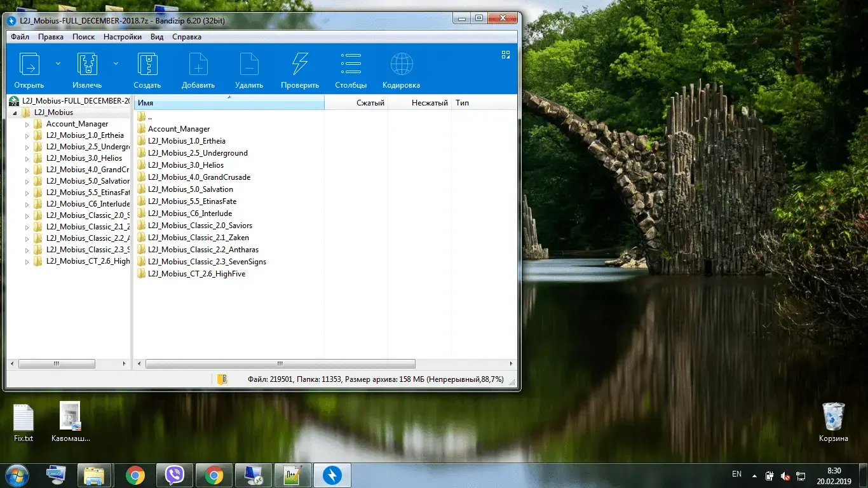Select L2J_Mobius_5.0_Salvation in file list

point(190,189)
